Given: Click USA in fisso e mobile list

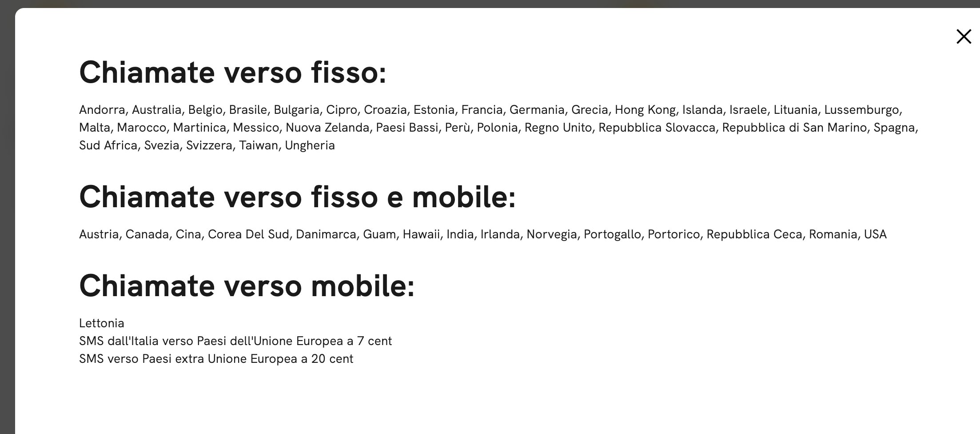Looking at the screenshot, I should (x=875, y=234).
